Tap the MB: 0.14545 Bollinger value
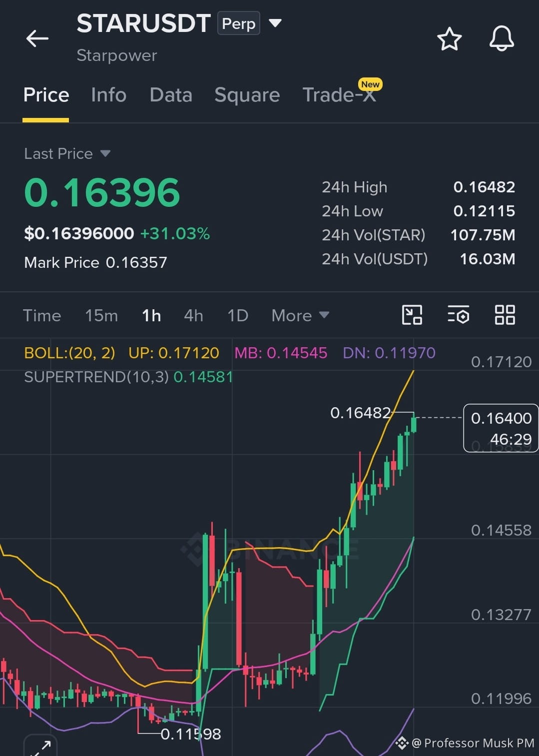Screen dimensions: 539x756 tap(281, 353)
